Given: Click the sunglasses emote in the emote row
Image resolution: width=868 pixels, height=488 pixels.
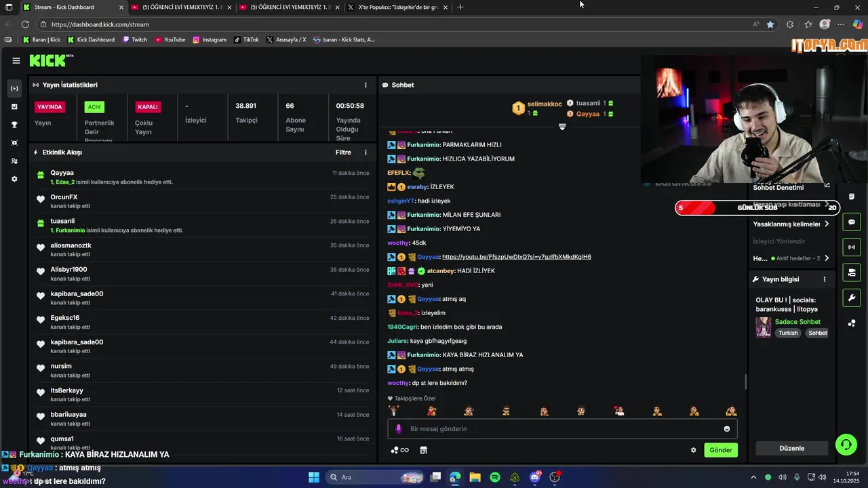Looking at the screenshot, I should point(506,411).
